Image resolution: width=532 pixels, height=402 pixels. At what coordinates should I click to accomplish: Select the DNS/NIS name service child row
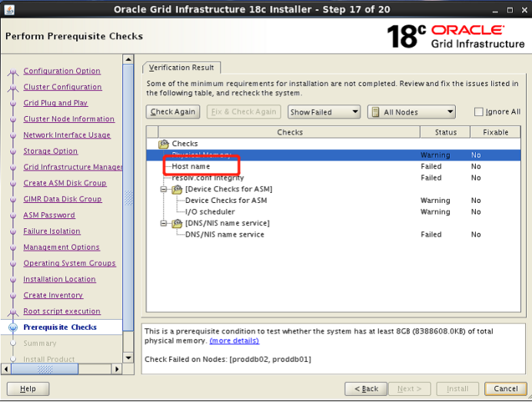click(334, 234)
